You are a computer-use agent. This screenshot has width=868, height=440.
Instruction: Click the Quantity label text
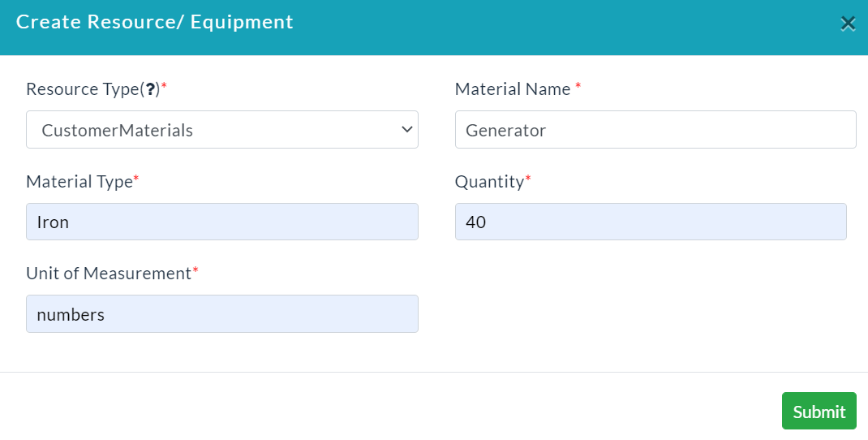pos(489,181)
